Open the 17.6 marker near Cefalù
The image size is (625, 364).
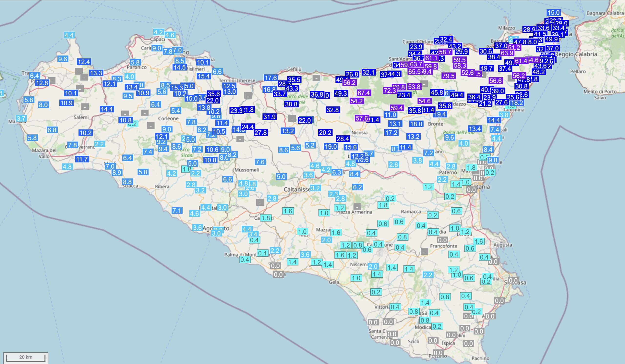tap(271, 78)
